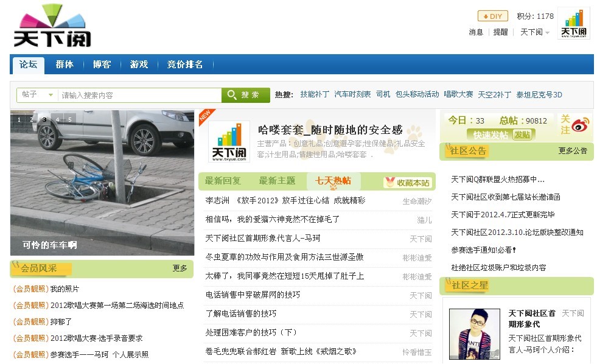Open the 博客 navigation tab

pos(102,65)
